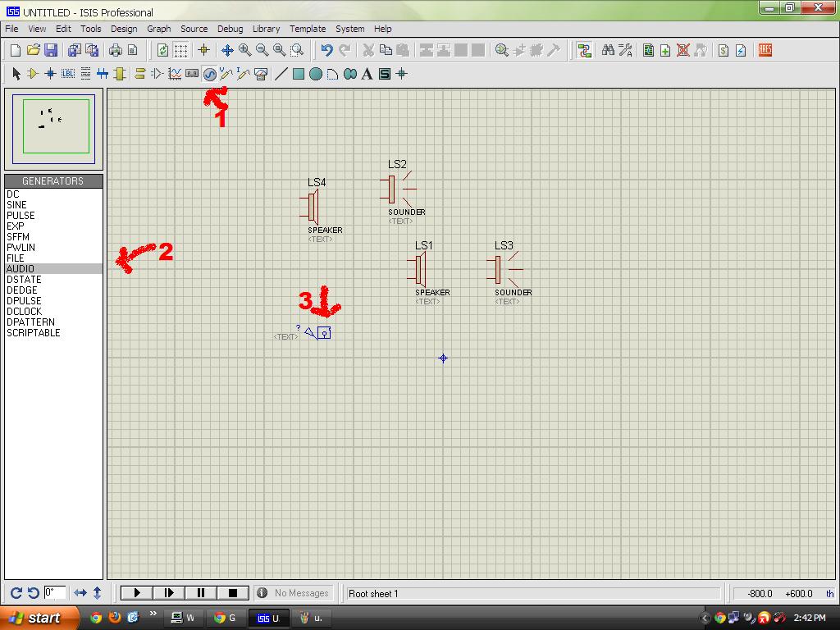Run the Electrical Rule Check

[741, 50]
